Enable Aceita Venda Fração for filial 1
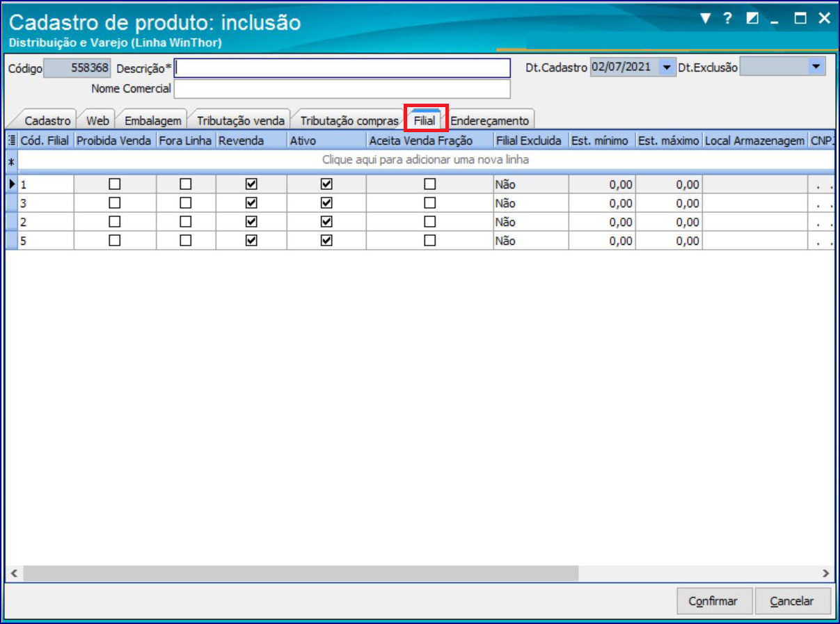 point(430,184)
